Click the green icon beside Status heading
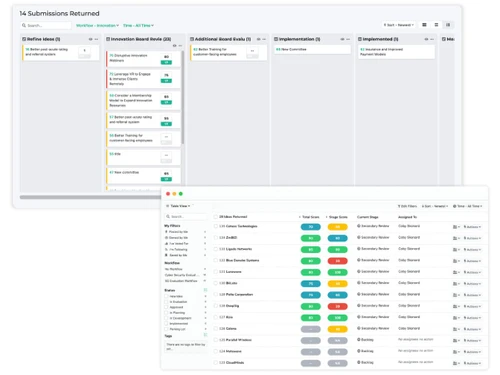Image resolution: width=500 pixels, height=375 pixels. coord(205,290)
